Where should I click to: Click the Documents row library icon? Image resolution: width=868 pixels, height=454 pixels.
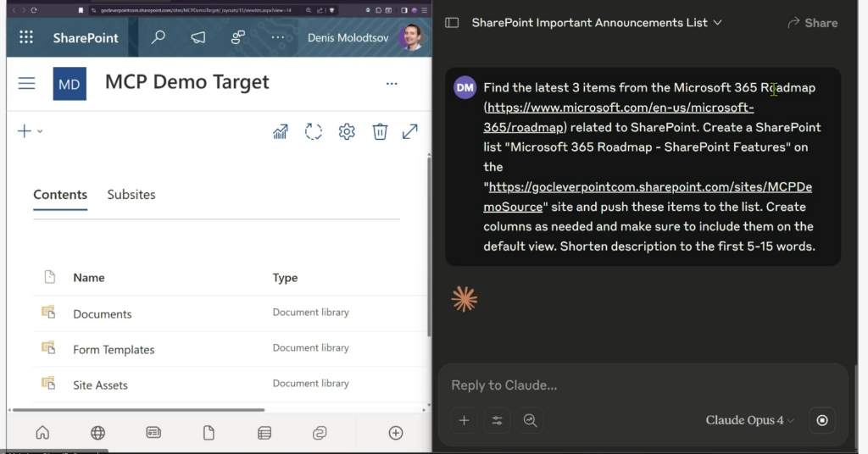tap(48, 313)
